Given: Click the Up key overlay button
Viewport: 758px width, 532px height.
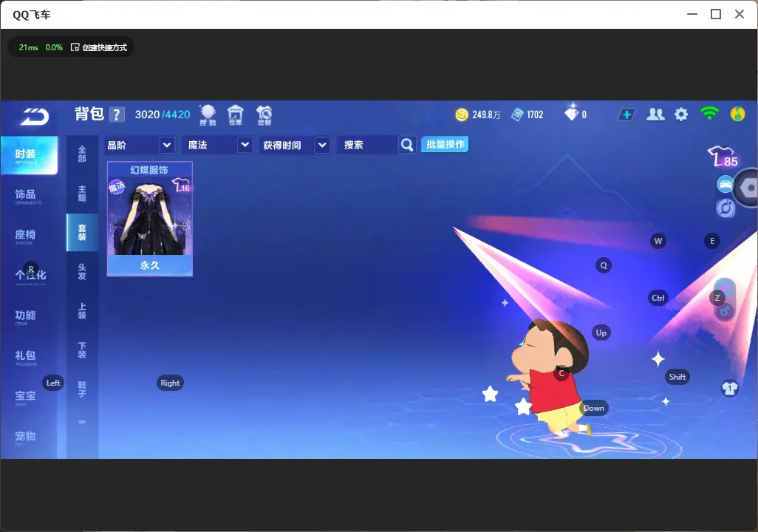Looking at the screenshot, I should point(601,332).
